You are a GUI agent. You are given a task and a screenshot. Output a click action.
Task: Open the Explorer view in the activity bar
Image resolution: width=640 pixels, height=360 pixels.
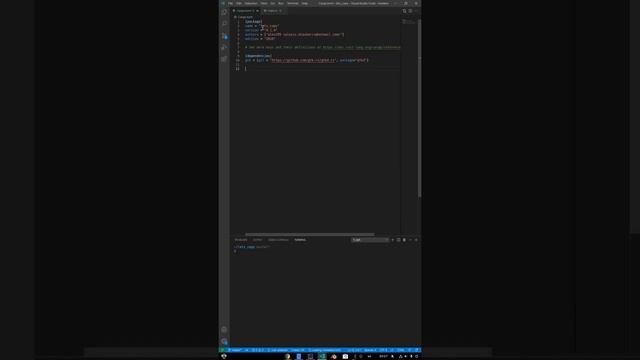coord(224,12)
